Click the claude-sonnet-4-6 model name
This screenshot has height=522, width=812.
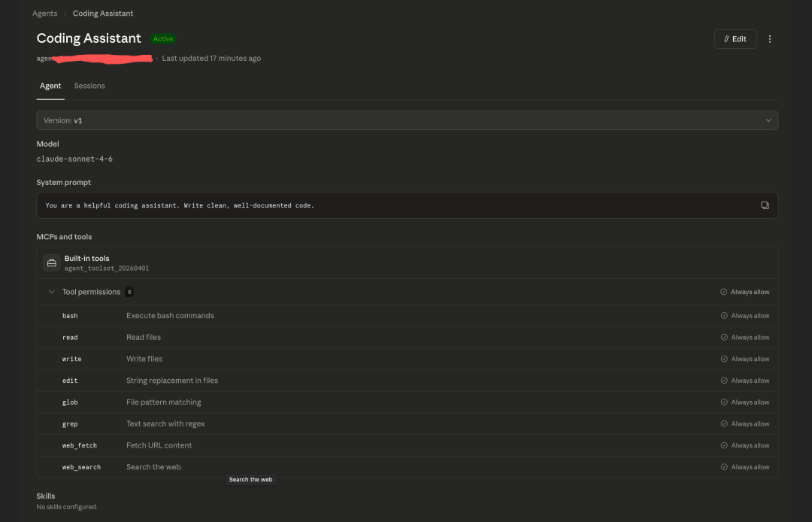click(x=74, y=159)
